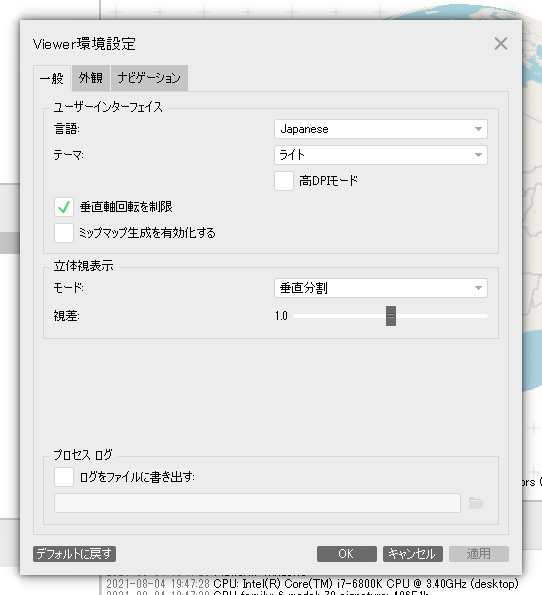Click the browse folder icon for log file

[x=476, y=503]
